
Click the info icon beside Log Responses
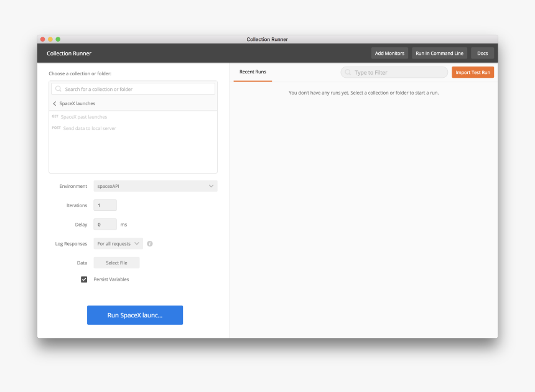coord(150,243)
